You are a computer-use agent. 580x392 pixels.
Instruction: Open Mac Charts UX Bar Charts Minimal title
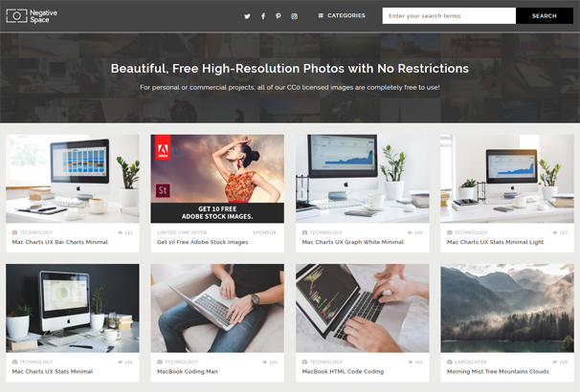pos(60,242)
